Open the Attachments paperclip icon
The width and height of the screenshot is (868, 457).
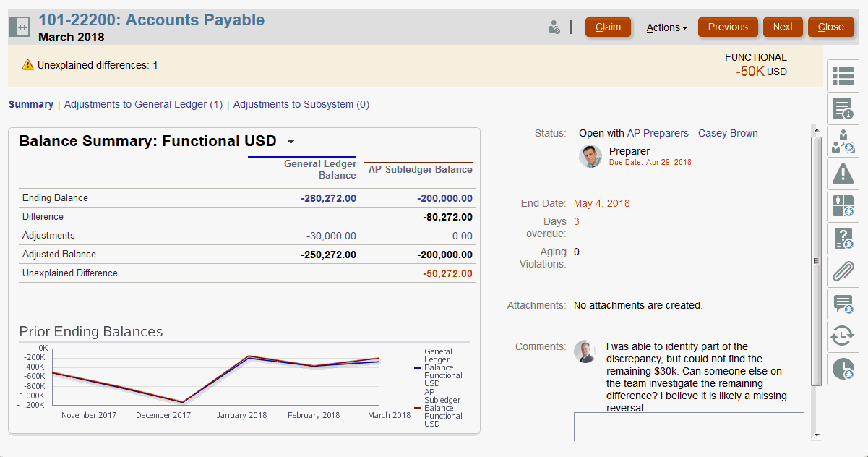[x=843, y=272]
